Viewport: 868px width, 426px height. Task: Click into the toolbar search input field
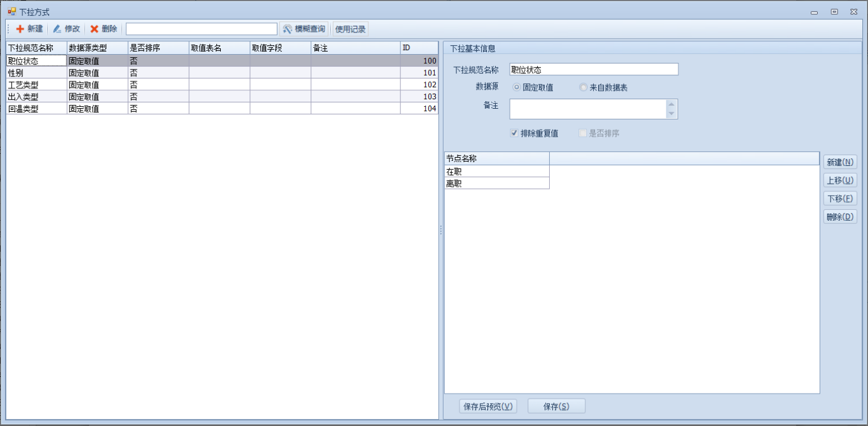pos(201,29)
